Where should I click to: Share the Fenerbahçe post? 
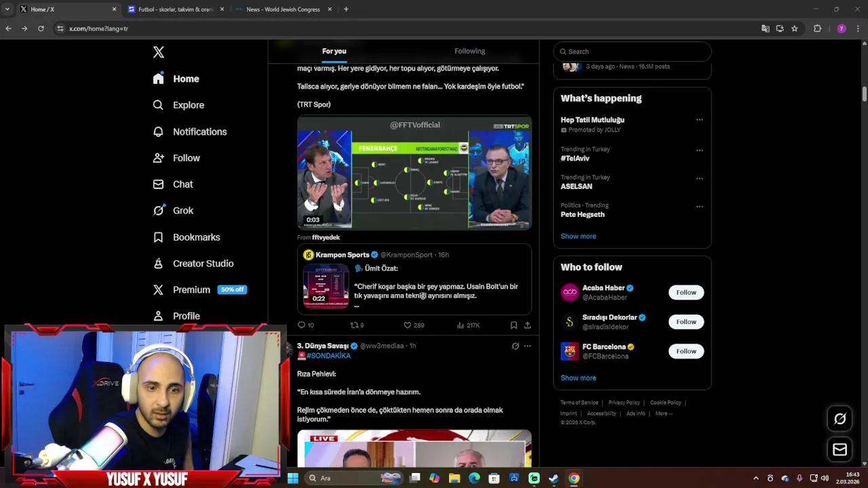coord(528,325)
